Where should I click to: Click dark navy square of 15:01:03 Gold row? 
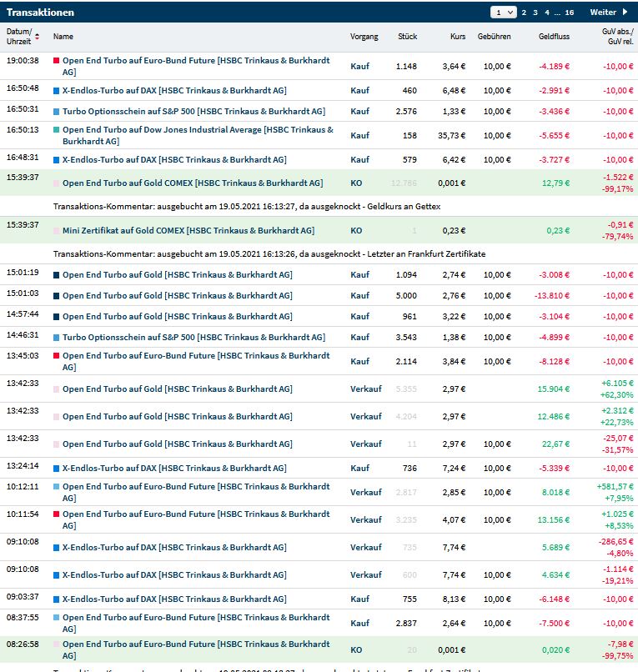tap(56, 296)
